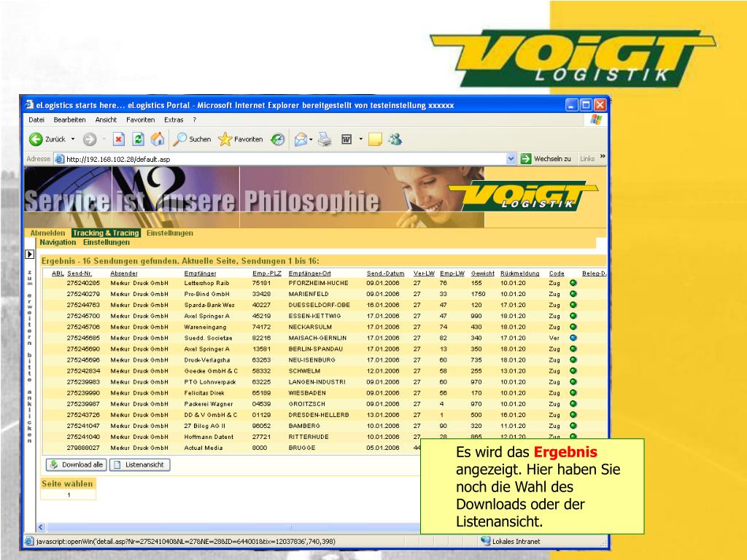
Task: Open Suchen search with the magnifier
Action: click(192, 139)
